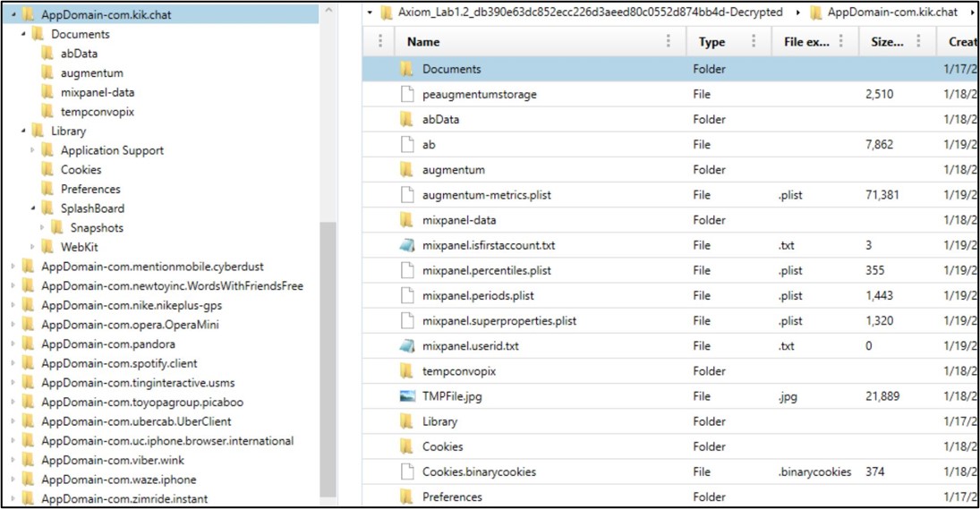
Task: Open the Name column options menu dots
Action: pos(669,41)
